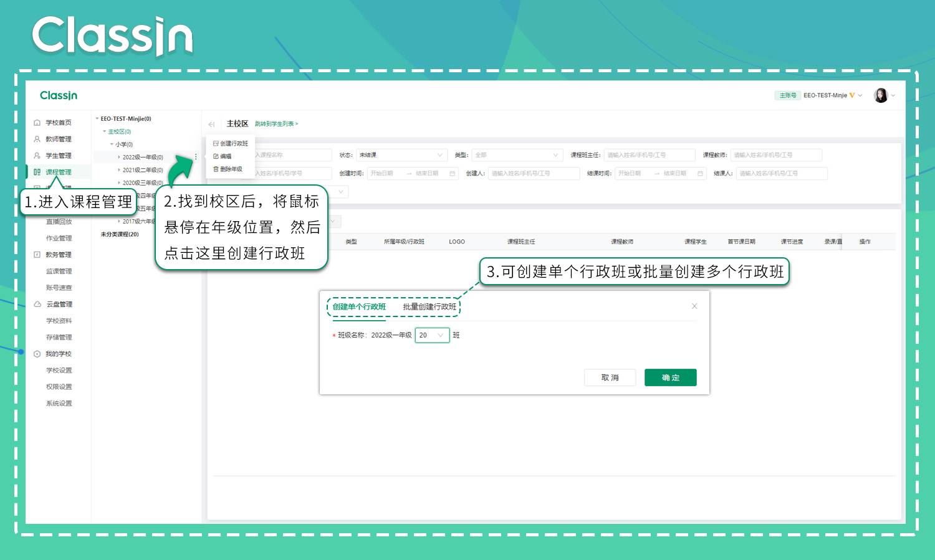Viewport: 935px width, 560px height.
Task: Click the LOGO column header
Action: (x=457, y=242)
